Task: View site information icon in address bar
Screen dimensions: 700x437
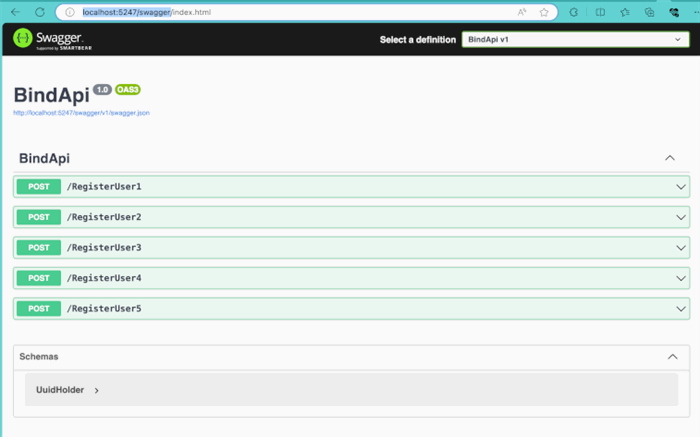Action: [70, 12]
